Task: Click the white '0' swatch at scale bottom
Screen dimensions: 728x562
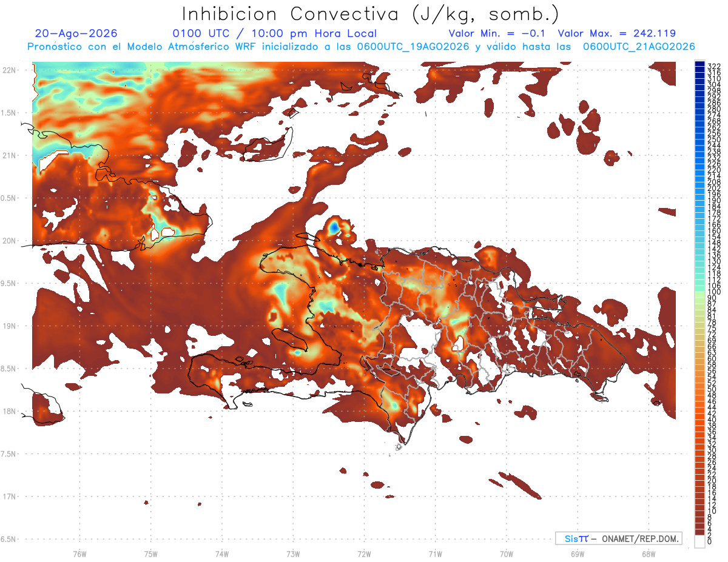Action: tap(700, 541)
